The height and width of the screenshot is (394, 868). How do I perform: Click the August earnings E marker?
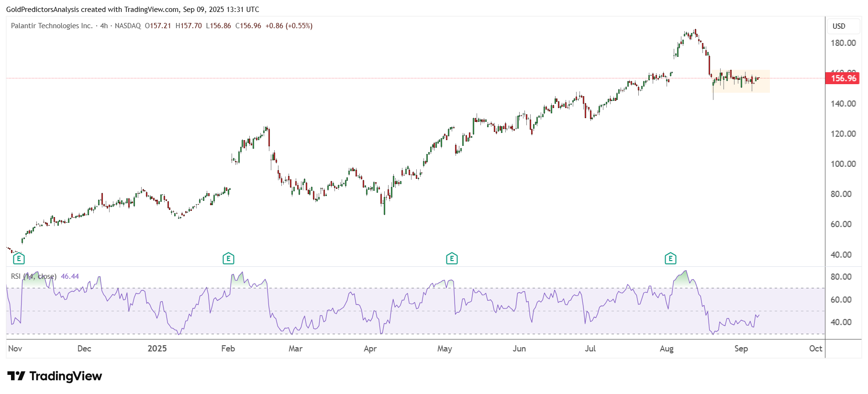670,259
